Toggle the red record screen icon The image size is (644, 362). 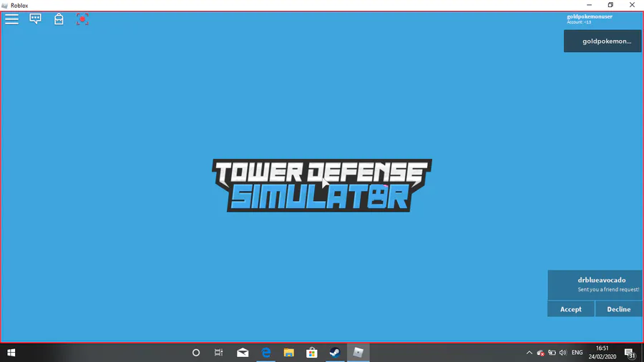click(x=82, y=19)
